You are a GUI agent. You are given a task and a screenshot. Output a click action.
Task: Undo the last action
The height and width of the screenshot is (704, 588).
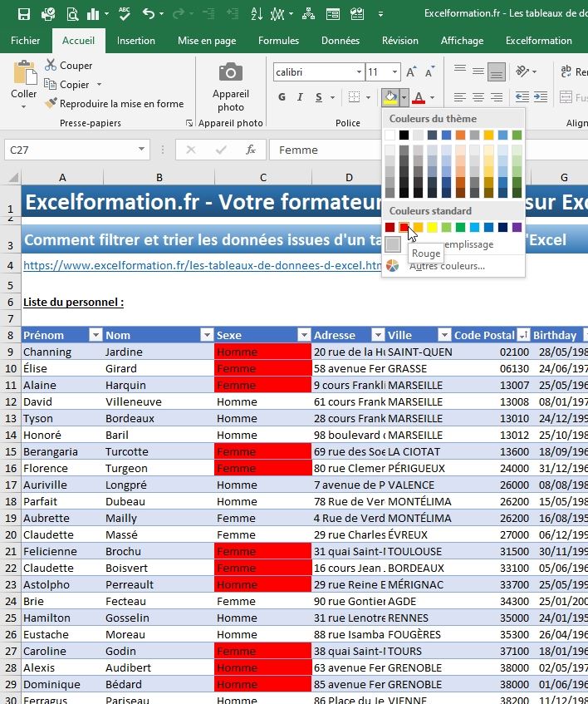(149, 14)
